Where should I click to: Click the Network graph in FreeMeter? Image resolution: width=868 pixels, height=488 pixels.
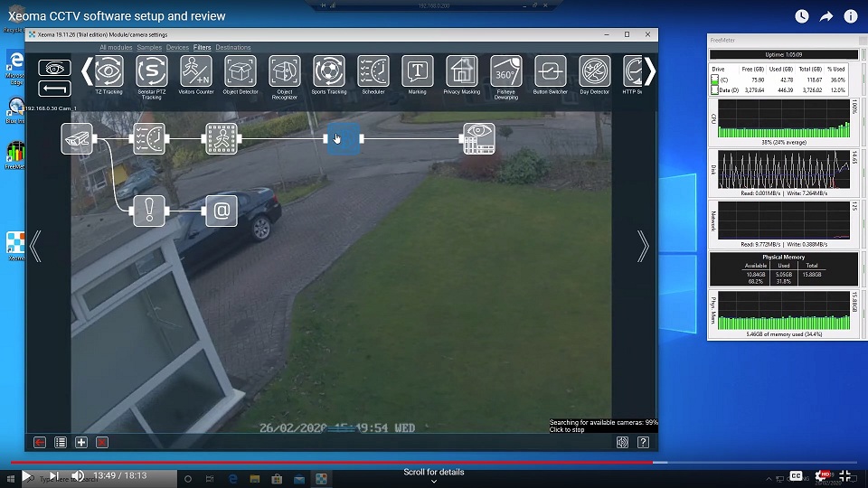tap(783, 221)
